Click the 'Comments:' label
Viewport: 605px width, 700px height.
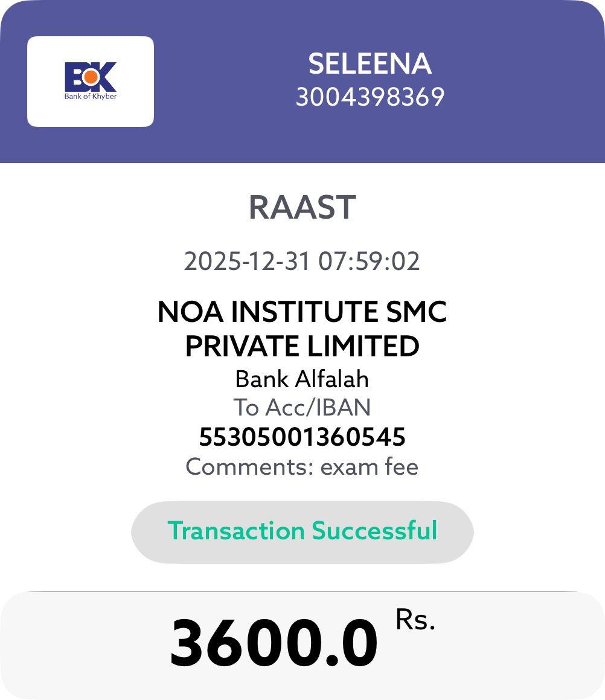pos(249,467)
